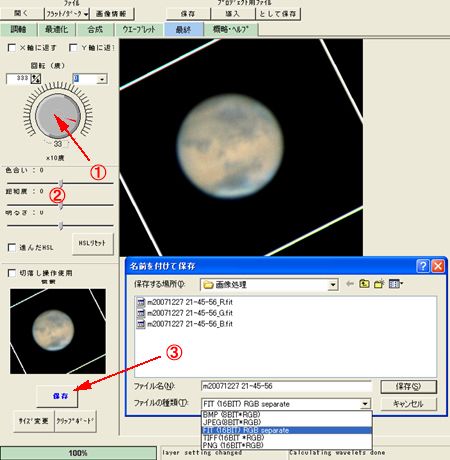
Task: Enable X軸に返す flip checkbox
Action: pyautogui.click(x=12, y=48)
